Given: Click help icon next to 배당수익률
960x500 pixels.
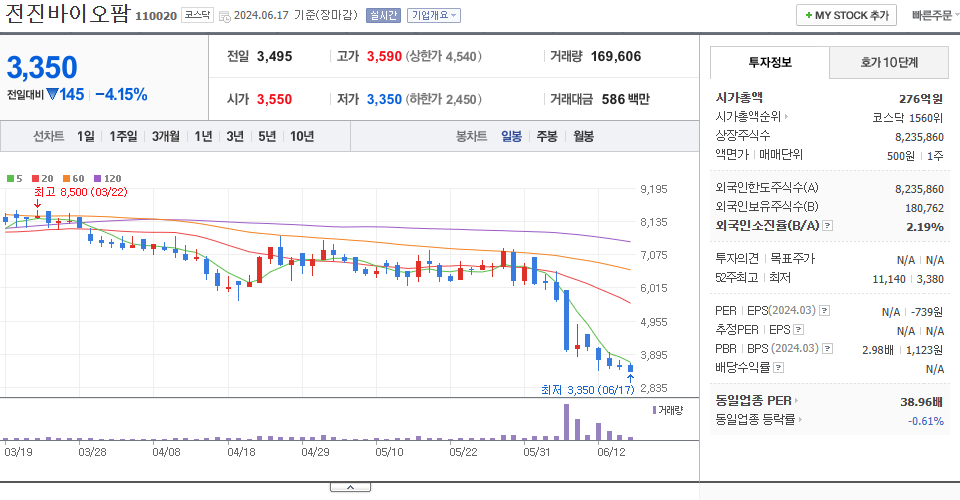Looking at the screenshot, I should [x=778, y=368].
